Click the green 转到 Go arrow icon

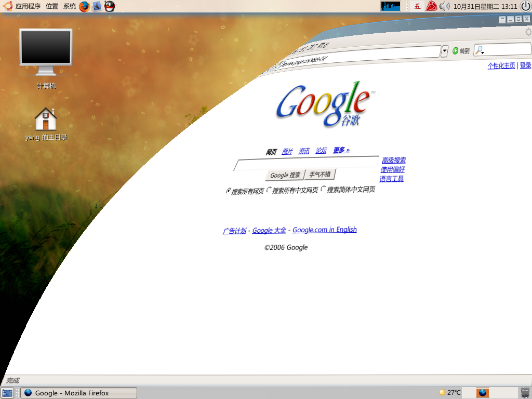[x=455, y=51]
